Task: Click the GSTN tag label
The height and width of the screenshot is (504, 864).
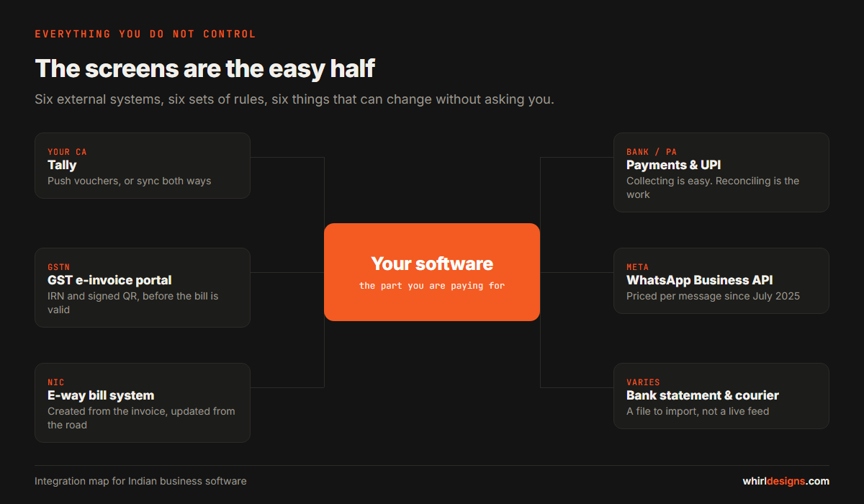Action: click(59, 267)
